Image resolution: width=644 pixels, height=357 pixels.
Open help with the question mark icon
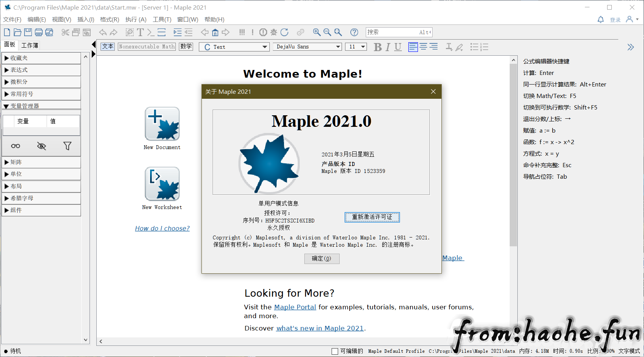[x=354, y=32]
